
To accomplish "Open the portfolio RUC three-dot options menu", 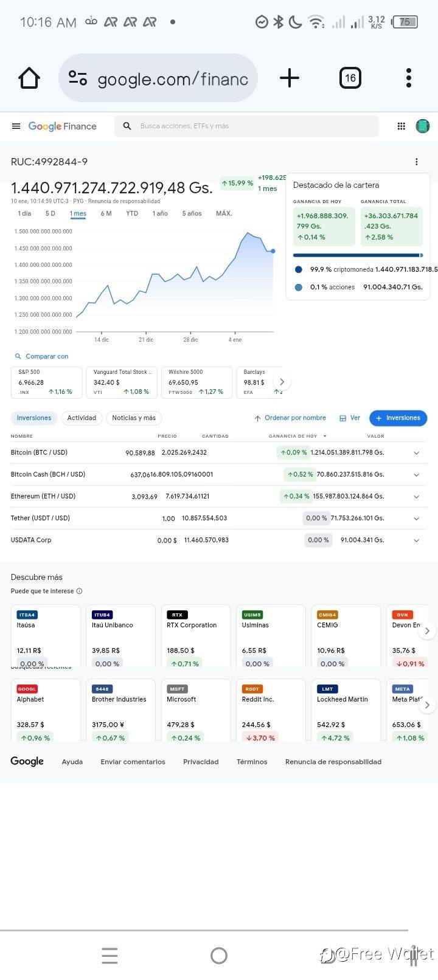I will (x=417, y=162).
